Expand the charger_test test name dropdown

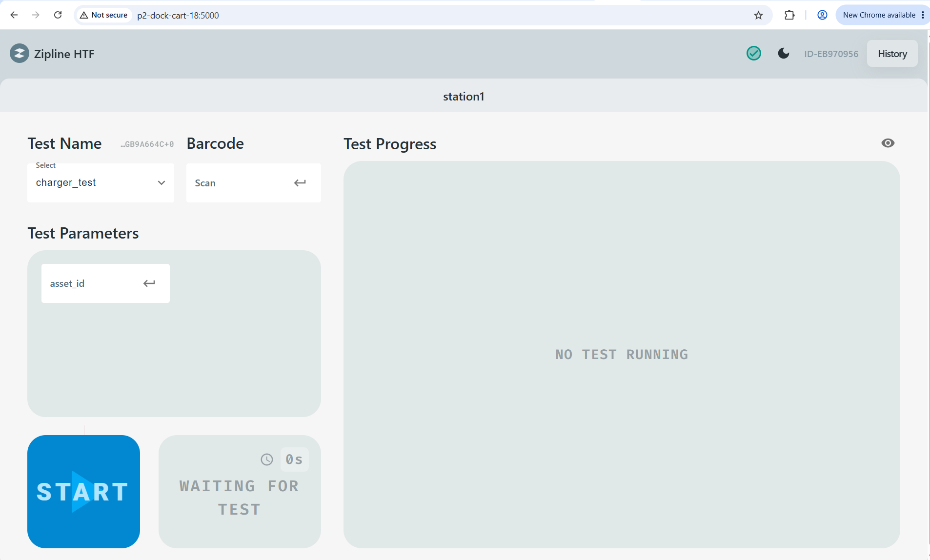tap(101, 183)
